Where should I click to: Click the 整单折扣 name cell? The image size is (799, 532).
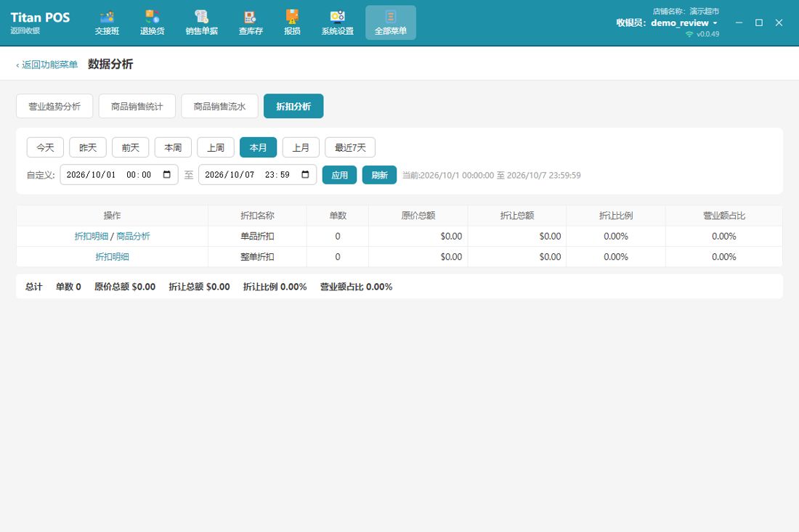257,257
